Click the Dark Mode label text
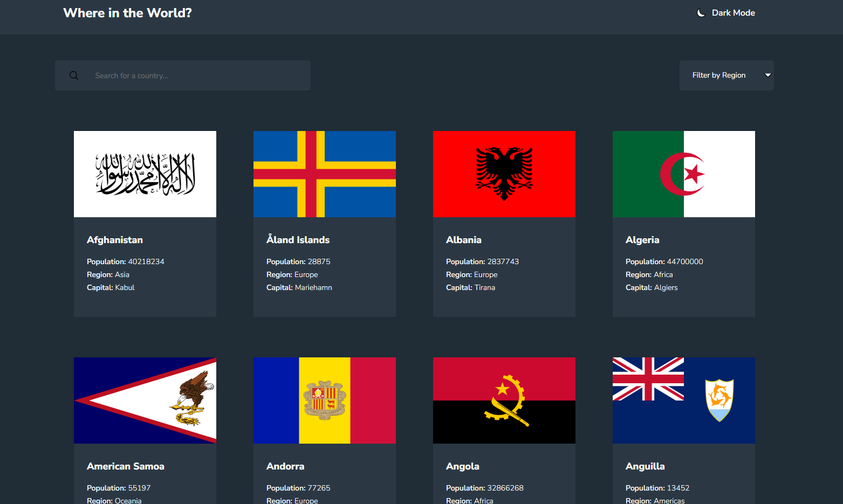 (733, 12)
